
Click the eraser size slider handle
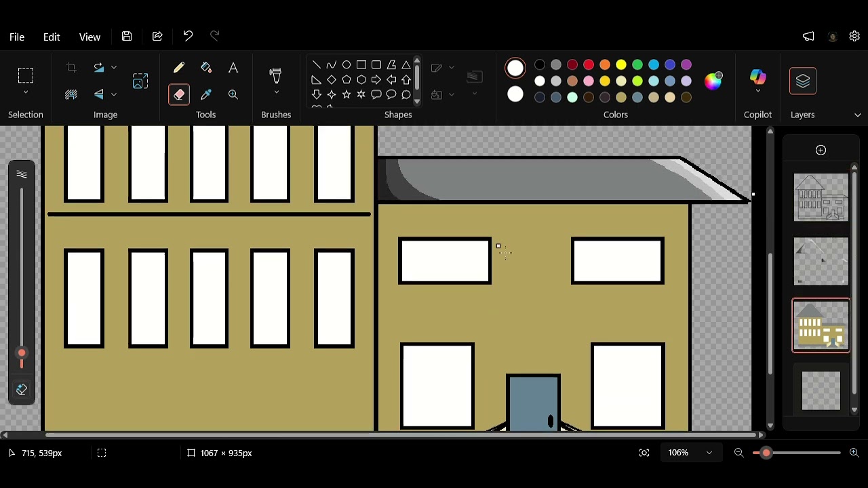click(22, 353)
